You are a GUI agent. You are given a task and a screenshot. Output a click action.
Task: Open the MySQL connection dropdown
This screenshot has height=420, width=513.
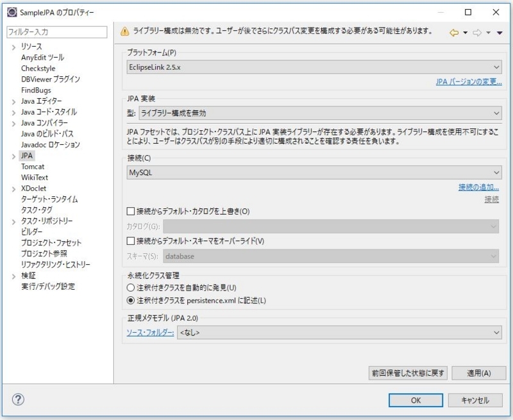coord(314,172)
